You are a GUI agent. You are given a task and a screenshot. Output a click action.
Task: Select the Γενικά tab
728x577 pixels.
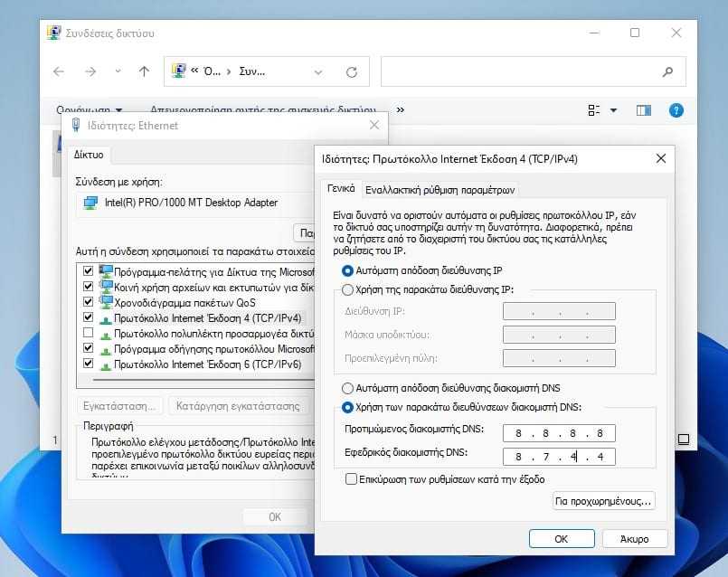click(x=341, y=188)
